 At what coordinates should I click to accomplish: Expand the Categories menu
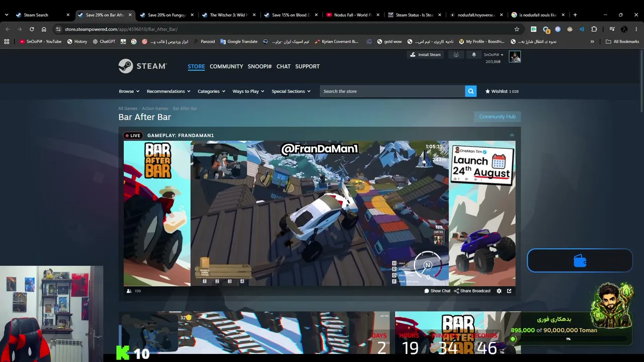click(211, 91)
